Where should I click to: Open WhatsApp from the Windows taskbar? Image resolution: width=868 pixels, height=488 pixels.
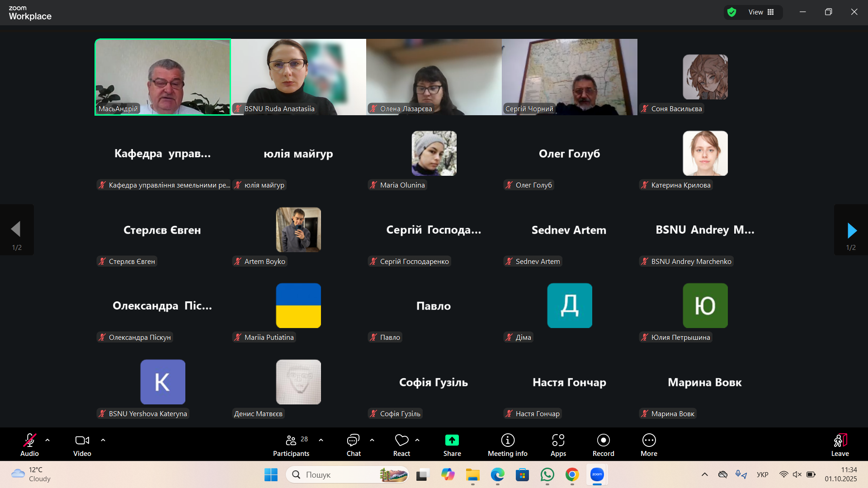coord(547,475)
